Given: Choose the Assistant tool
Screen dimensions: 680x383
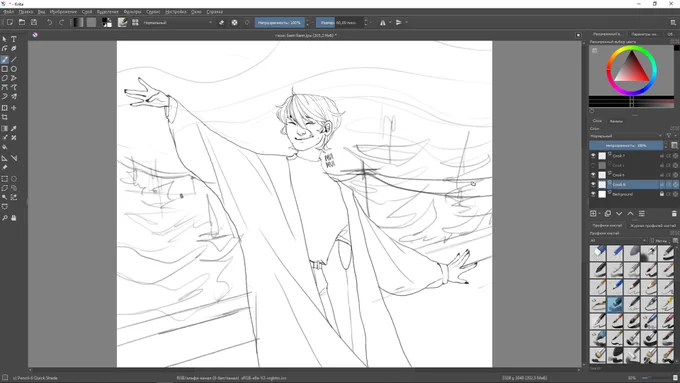Looking at the screenshot, I should tap(4, 158).
